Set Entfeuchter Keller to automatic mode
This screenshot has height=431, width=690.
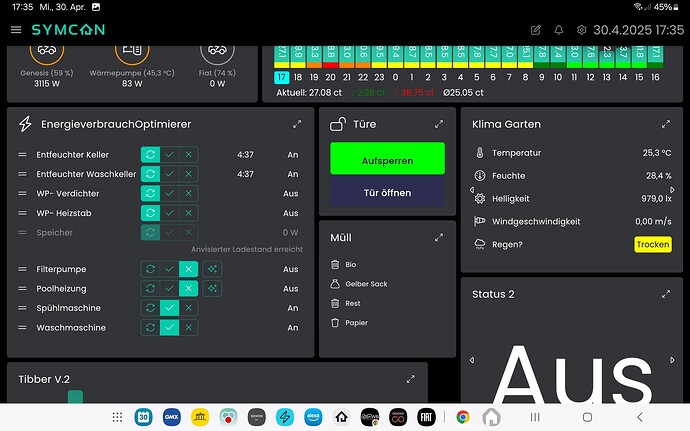150,155
